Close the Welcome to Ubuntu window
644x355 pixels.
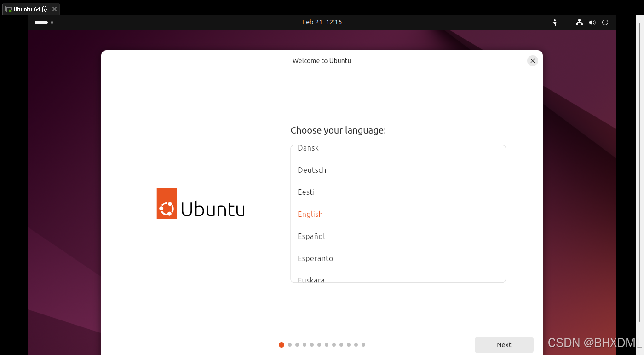pyautogui.click(x=532, y=61)
